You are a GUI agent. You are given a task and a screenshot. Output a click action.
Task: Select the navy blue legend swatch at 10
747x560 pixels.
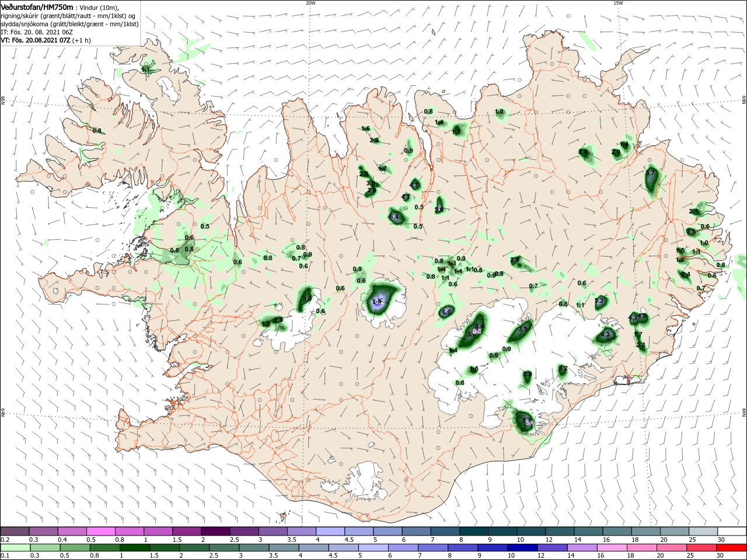[521, 548]
